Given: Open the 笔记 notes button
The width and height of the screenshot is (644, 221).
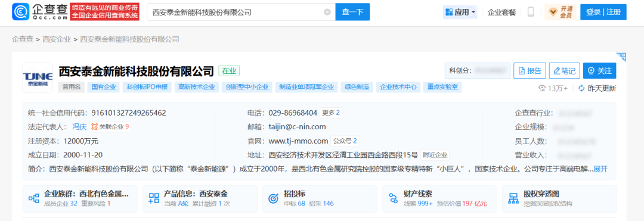Looking at the screenshot, I should pos(565,70).
